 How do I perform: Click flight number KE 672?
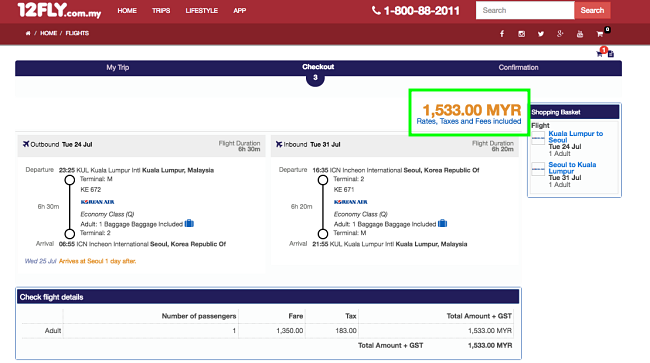coord(90,190)
